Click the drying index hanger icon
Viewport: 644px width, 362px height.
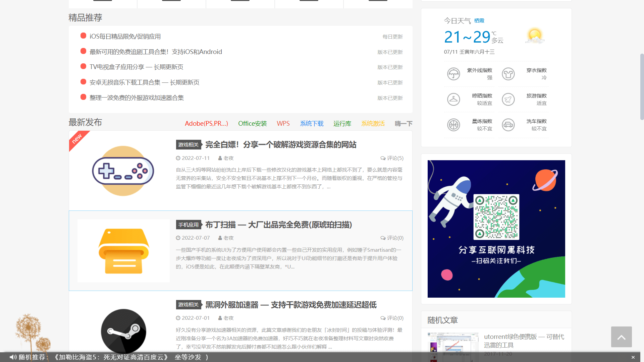click(453, 99)
